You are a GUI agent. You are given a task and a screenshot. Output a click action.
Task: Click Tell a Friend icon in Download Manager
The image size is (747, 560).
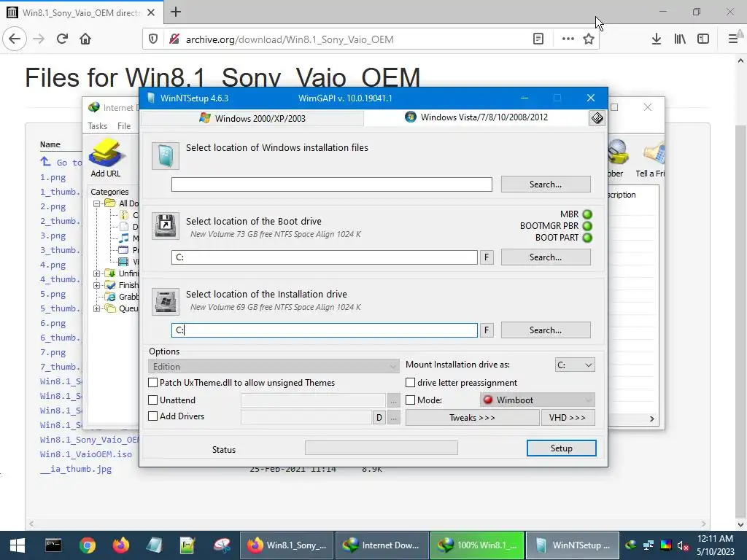point(651,158)
